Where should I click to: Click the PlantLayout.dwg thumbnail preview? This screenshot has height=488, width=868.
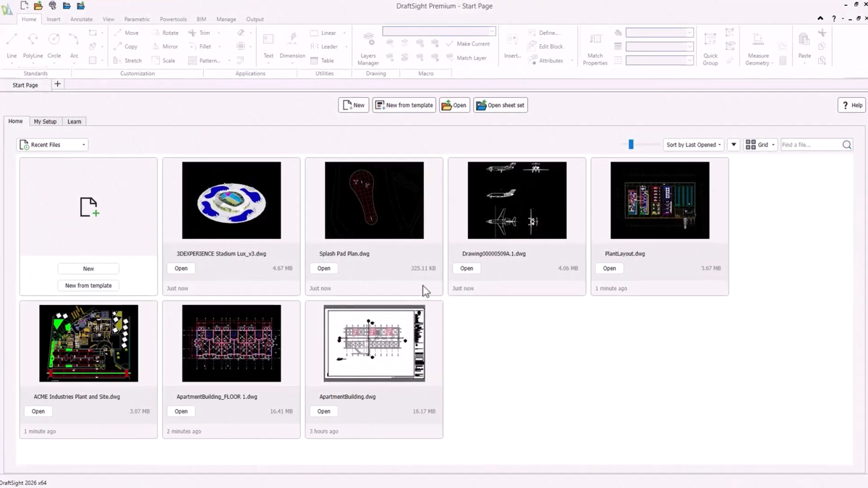coord(660,201)
